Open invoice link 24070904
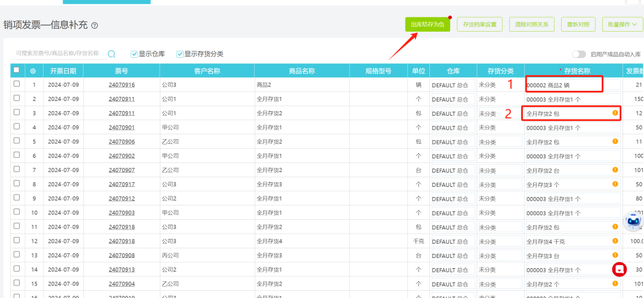Viewport: 644px width, 298px height. 122,284
